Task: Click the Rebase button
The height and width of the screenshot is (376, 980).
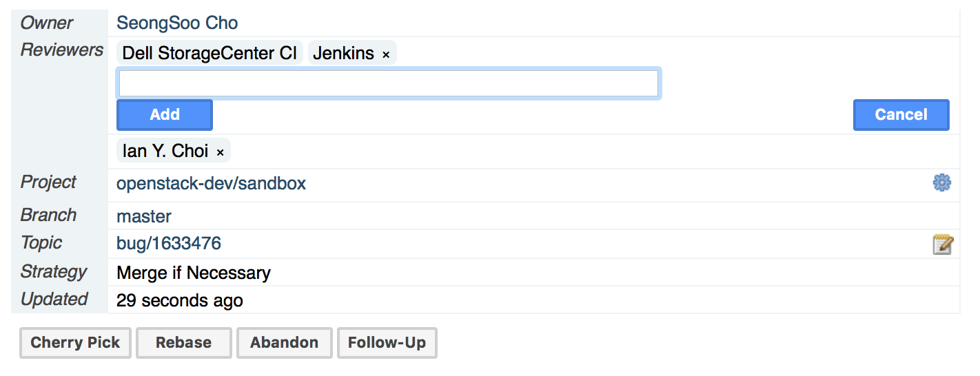Action: pyautogui.click(x=184, y=343)
